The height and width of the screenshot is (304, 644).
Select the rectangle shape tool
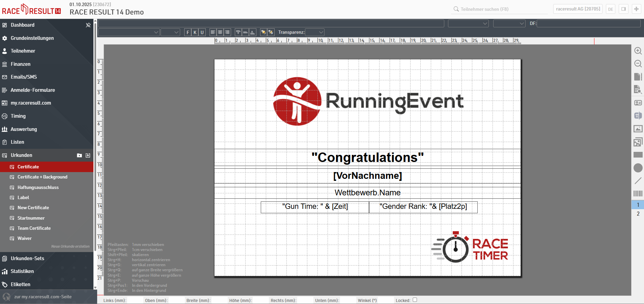point(638,155)
